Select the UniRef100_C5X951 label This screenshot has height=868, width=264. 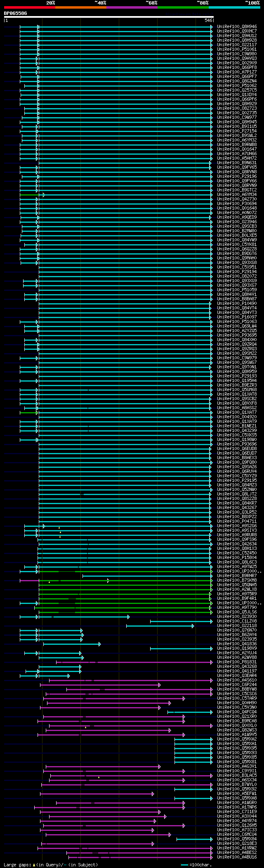[x=237, y=267]
